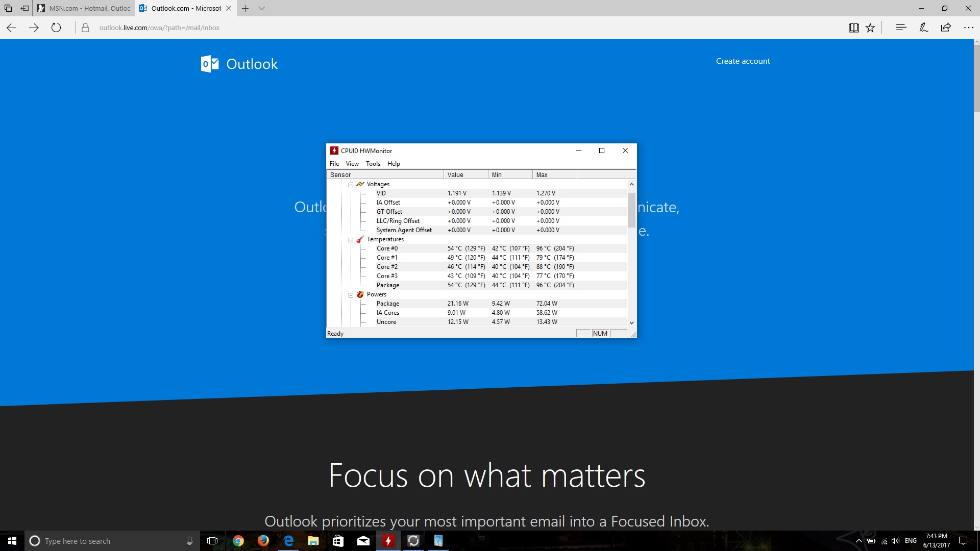Click the Make a Web Note pen icon

[x=923, y=28]
